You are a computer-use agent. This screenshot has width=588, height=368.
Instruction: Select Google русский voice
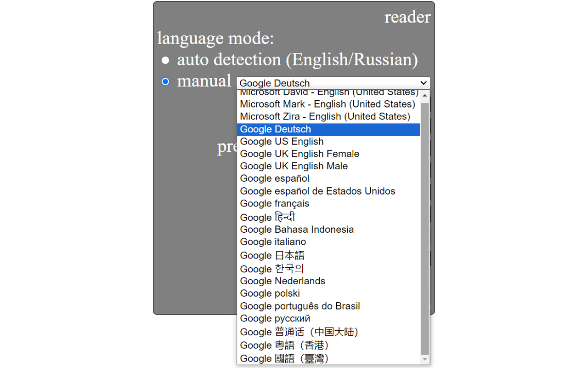point(328,318)
